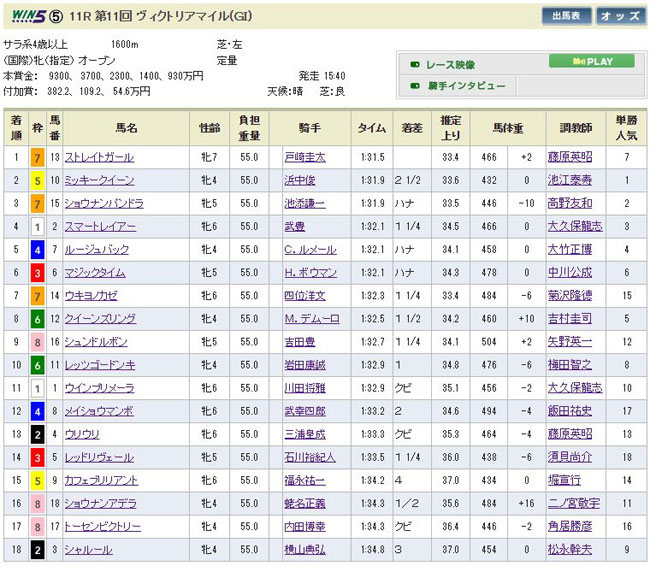Open the 出馬表 tab button
Screen dimensions: 650x566
point(569,17)
